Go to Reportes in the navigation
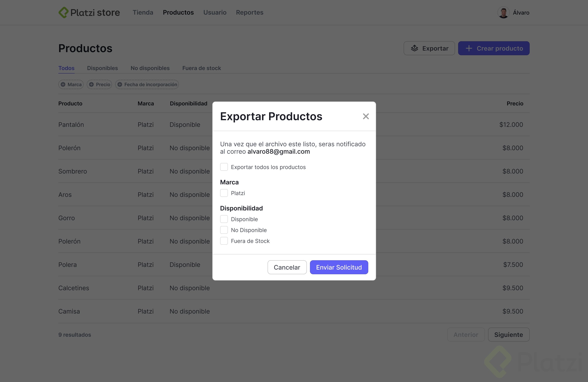The height and width of the screenshot is (382, 588). tap(249, 12)
